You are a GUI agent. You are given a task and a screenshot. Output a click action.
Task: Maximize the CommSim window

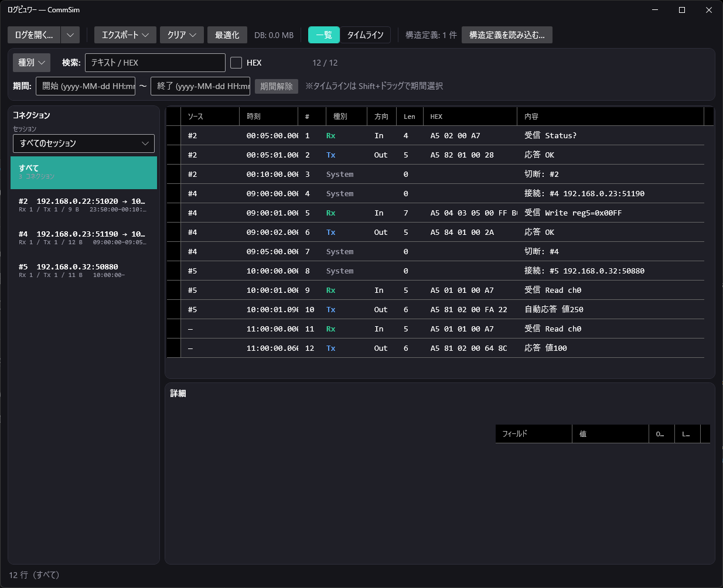(682, 10)
